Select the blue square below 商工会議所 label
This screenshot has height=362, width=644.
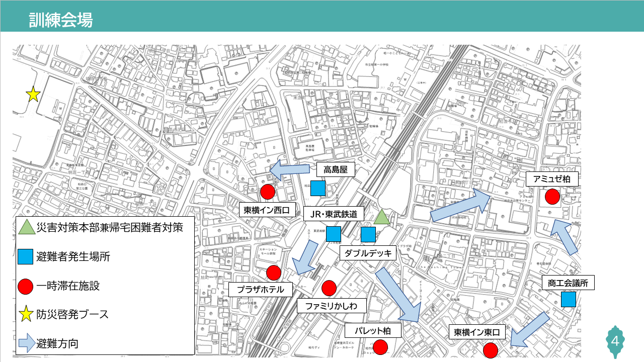coord(569,300)
